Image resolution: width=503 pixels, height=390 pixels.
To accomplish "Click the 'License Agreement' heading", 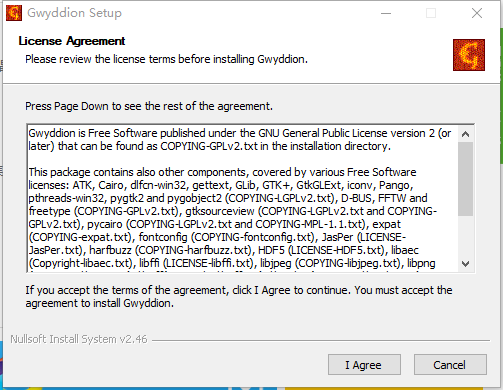I will [72, 41].
